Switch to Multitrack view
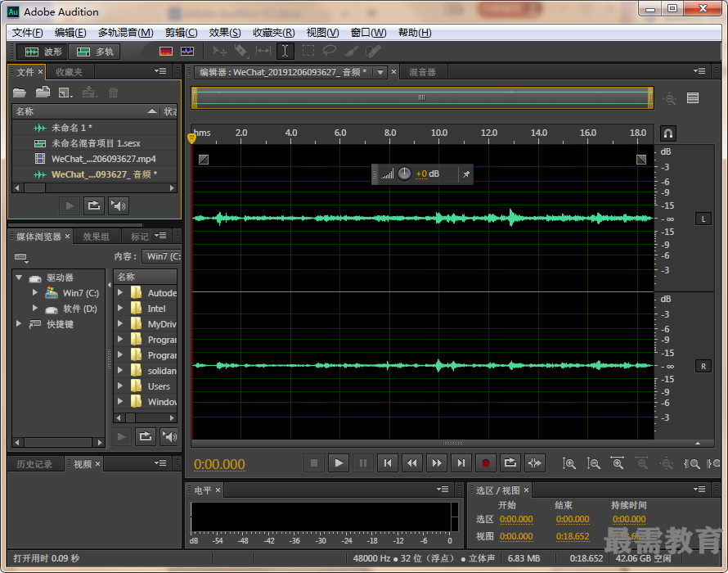 (x=94, y=52)
